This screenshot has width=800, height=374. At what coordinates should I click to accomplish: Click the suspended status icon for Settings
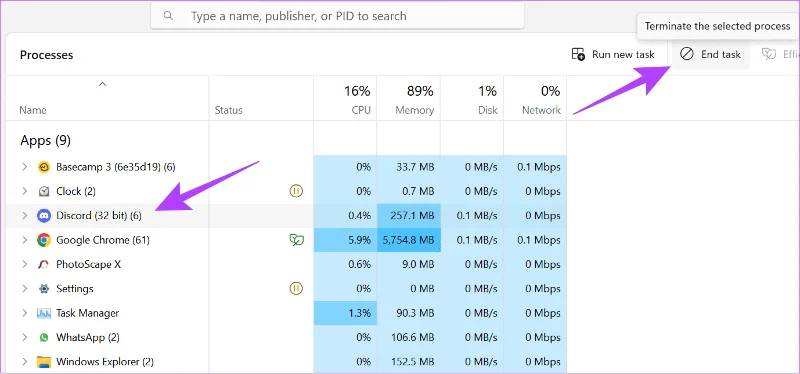[x=296, y=289]
